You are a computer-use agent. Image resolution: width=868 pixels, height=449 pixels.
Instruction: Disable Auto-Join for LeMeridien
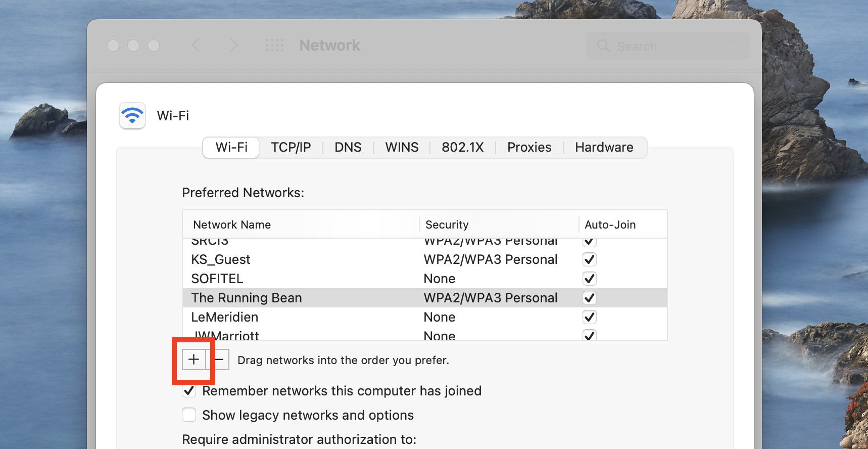click(589, 317)
